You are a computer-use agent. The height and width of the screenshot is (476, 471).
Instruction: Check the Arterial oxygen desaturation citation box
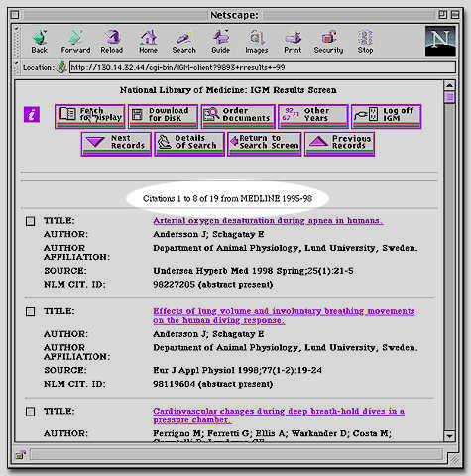30,221
